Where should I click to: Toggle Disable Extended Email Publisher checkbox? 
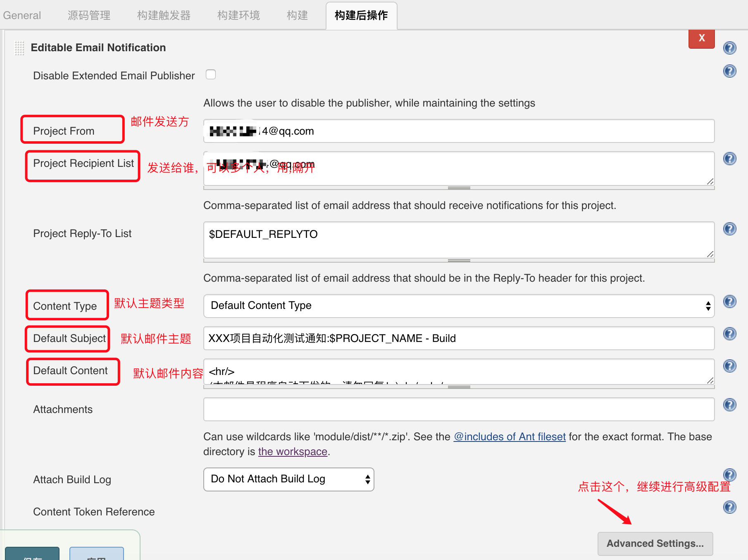(x=211, y=75)
